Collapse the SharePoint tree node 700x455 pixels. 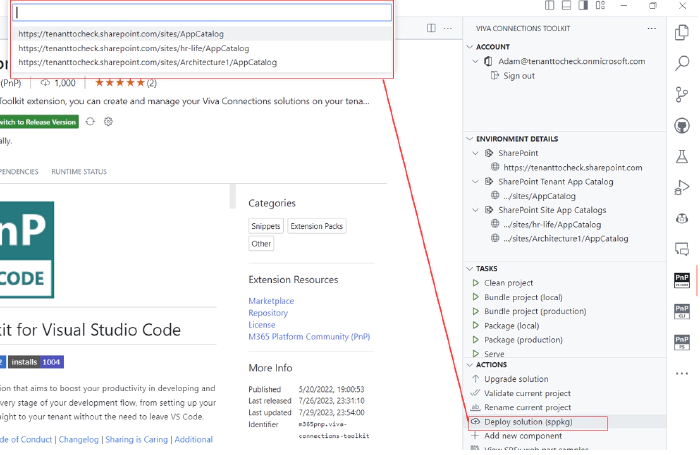(475, 153)
